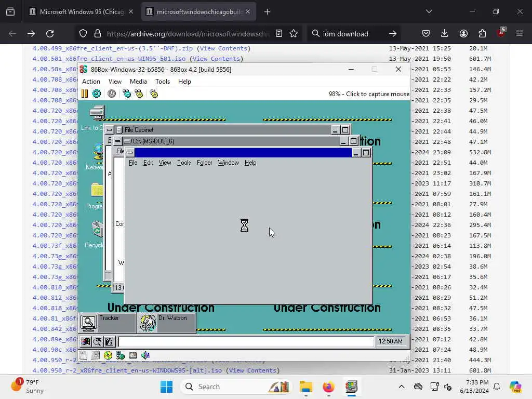Screen dimensions: 532x399
Task: Open a new Firefox tab
Action: tap(267, 12)
